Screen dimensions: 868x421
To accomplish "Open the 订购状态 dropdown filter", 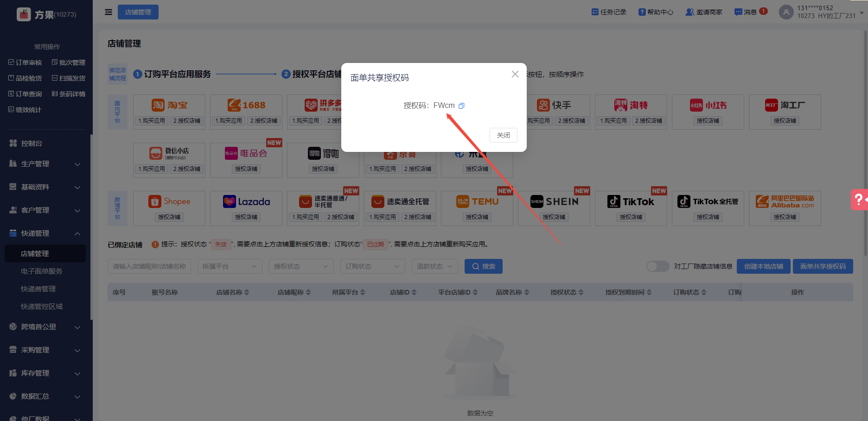I will [373, 266].
